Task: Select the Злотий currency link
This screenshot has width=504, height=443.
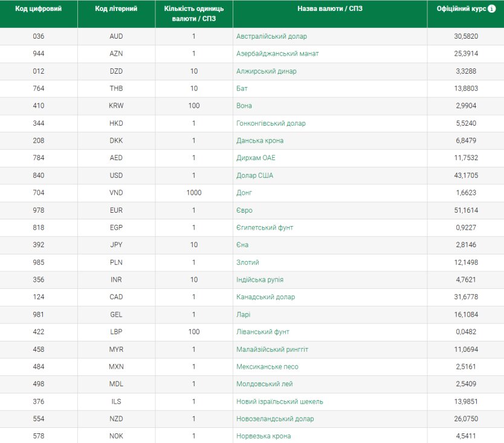Action: pos(248,262)
